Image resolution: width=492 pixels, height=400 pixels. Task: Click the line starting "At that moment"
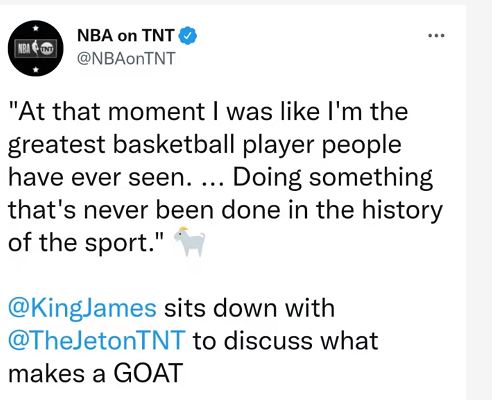[208, 111]
